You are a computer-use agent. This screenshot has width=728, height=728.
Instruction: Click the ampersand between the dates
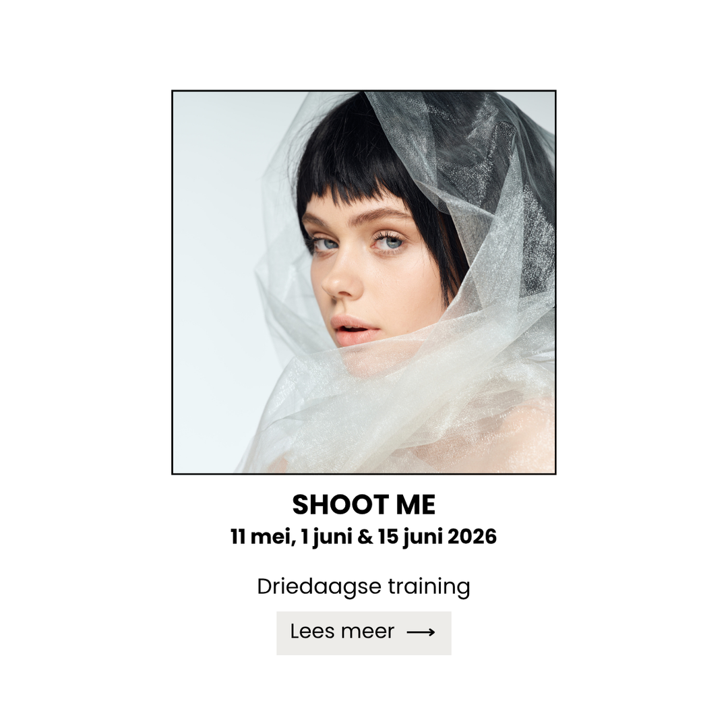(365, 537)
